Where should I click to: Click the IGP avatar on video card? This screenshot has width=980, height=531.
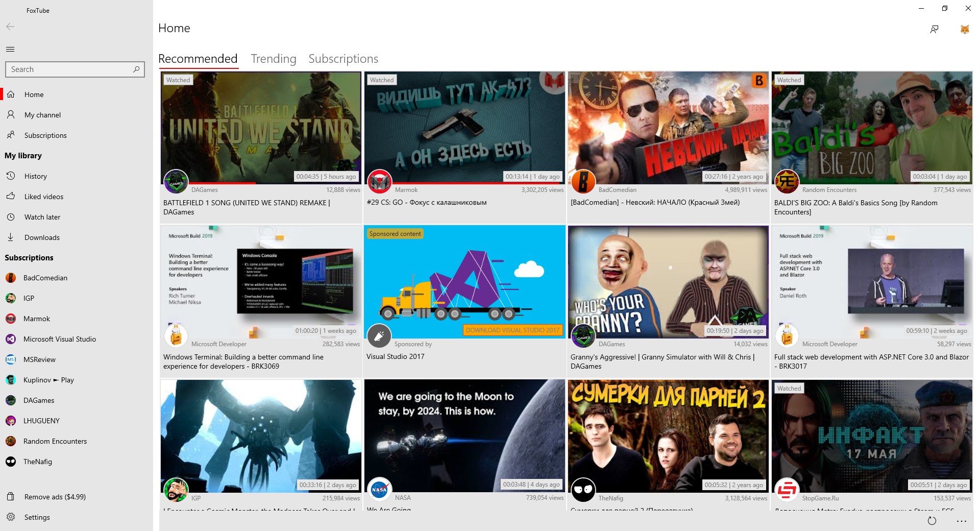pos(176,490)
